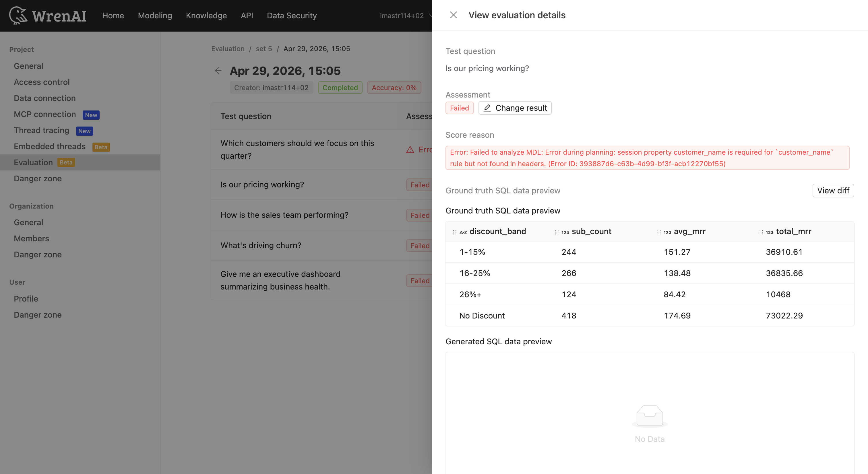Click the drag handle of the avg_mrr column
This screenshot has width=868, height=474.
(659, 232)
